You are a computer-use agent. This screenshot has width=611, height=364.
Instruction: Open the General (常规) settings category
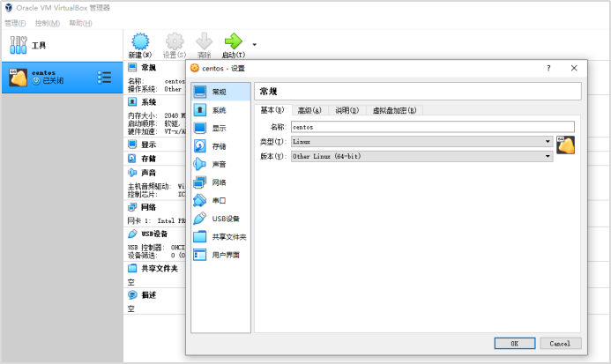[221, 92]
